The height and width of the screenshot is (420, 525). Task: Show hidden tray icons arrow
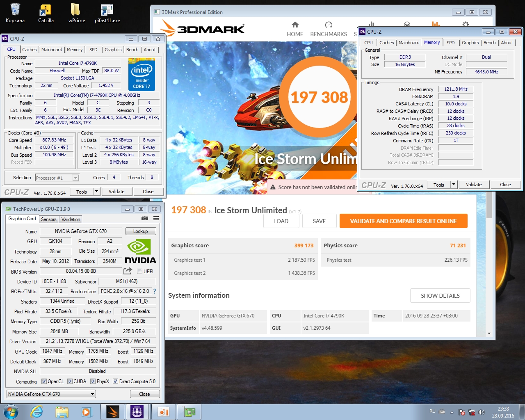[452, 412]
